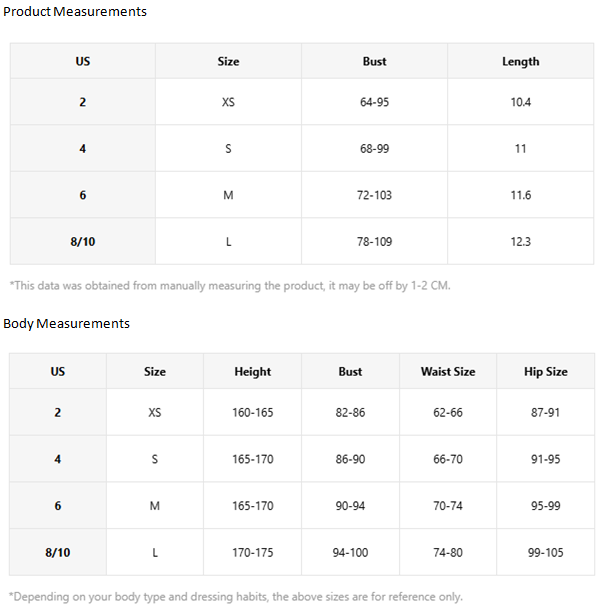Viewport: 601px width, 614px height.
Task: Click the 10.4 length value
Action: [520, 102]
